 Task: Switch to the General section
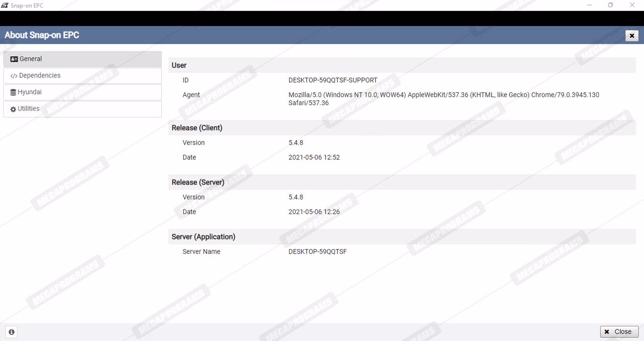(x=82, y=59)
